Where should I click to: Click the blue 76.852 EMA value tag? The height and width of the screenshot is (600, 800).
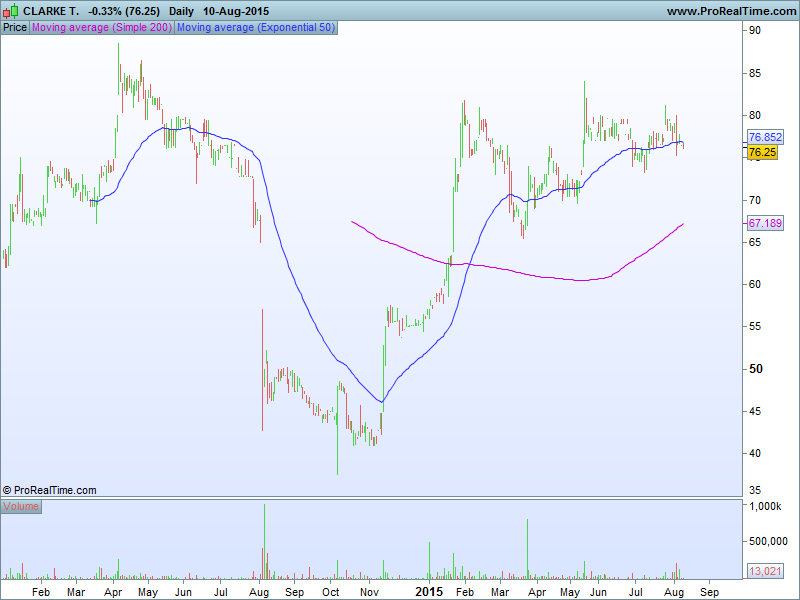click(x=765, y=137)
